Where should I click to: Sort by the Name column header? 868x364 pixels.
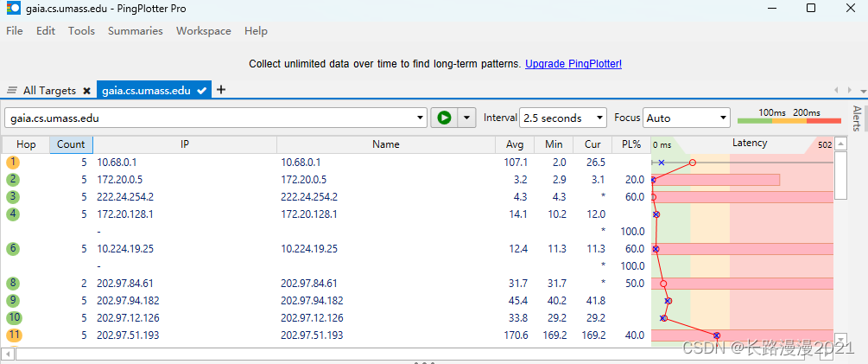386,144
